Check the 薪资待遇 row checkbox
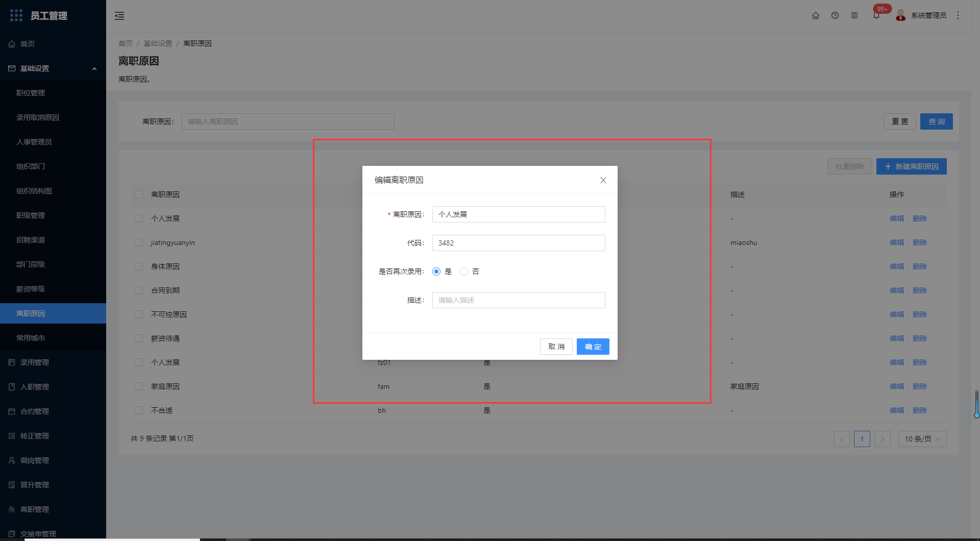980x541 pixels. tap(139, 338)
